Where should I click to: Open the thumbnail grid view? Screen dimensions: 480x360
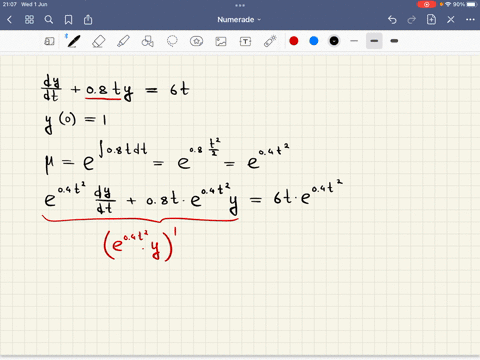[x=29, y=20]
